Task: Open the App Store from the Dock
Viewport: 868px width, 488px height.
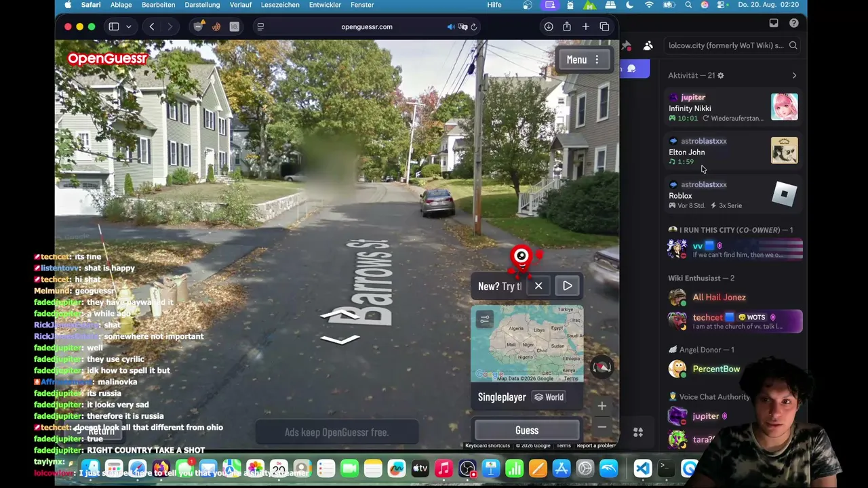Action: coord(561,468)
